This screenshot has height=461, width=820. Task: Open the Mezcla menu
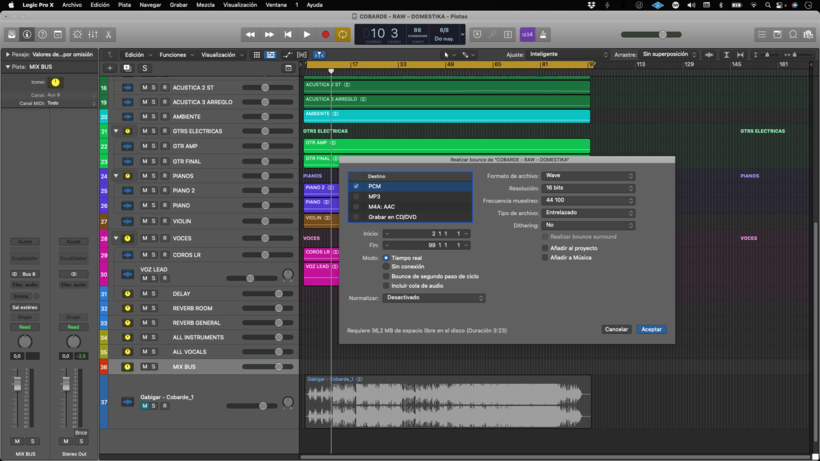click(205, 5)
